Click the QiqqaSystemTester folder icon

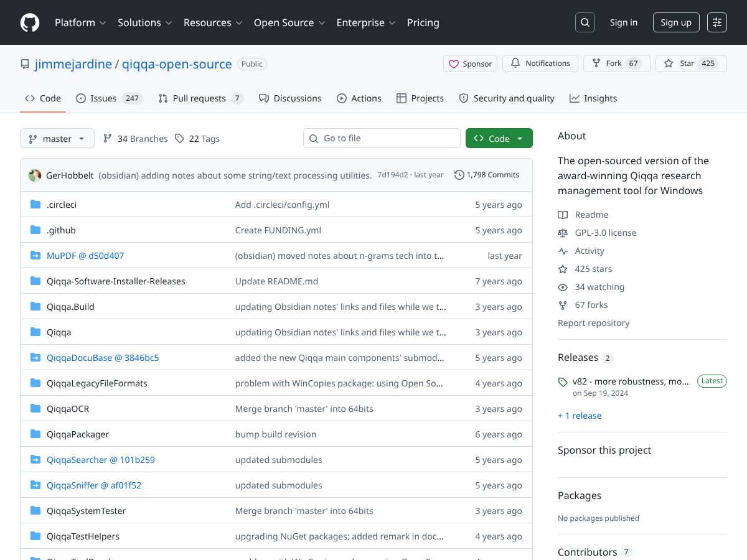(35, 511)
